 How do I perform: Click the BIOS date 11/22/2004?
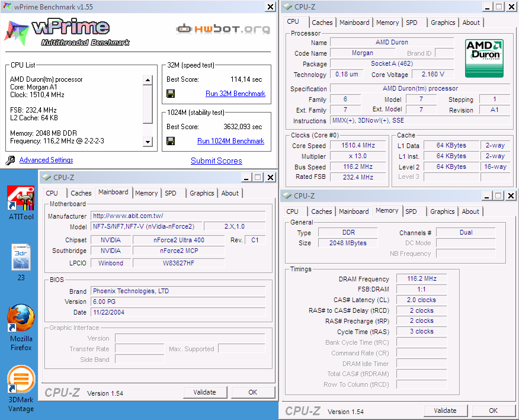pyautogui.click(x=178, y=312)
